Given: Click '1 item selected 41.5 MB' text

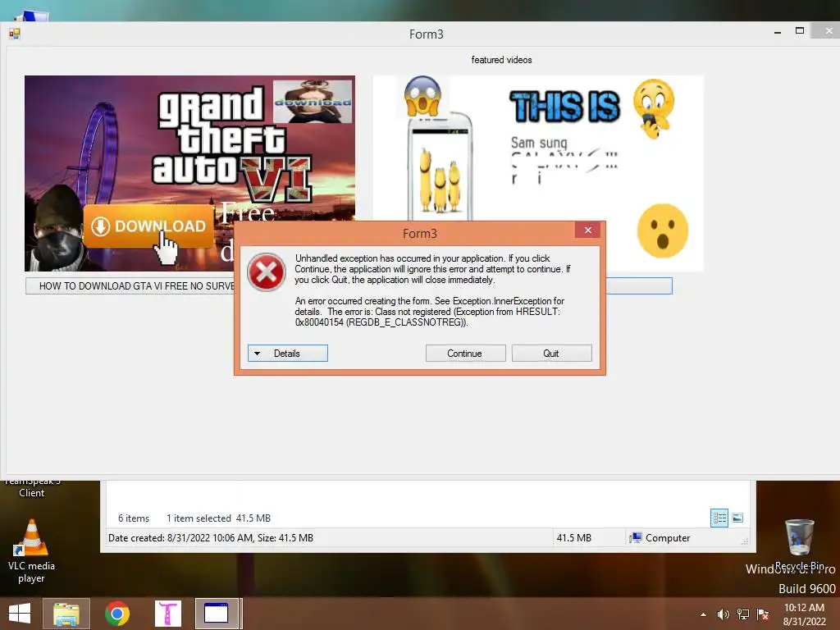Looking at the screenshot, I should tap(218, 518).
